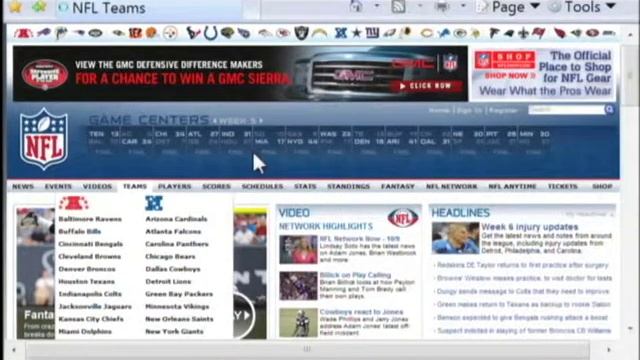Expand the Page dropdown menu
Image resolution: width=640 pixels, height=360 pixels.
coord(509,7)
